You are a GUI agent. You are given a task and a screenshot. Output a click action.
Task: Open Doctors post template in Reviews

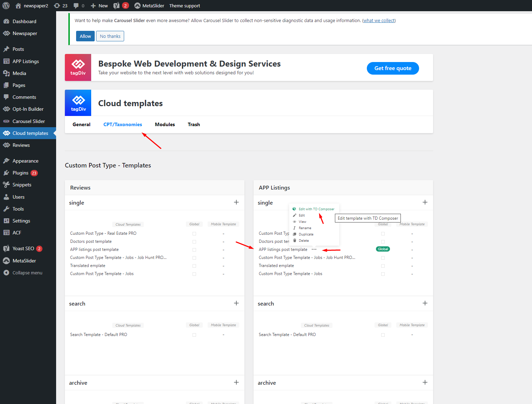coord(91,241)
